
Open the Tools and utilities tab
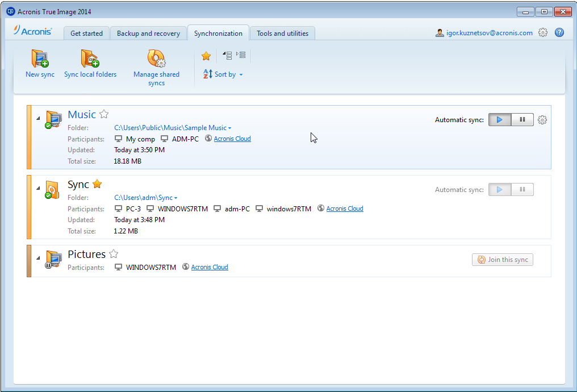pos(282,34)
